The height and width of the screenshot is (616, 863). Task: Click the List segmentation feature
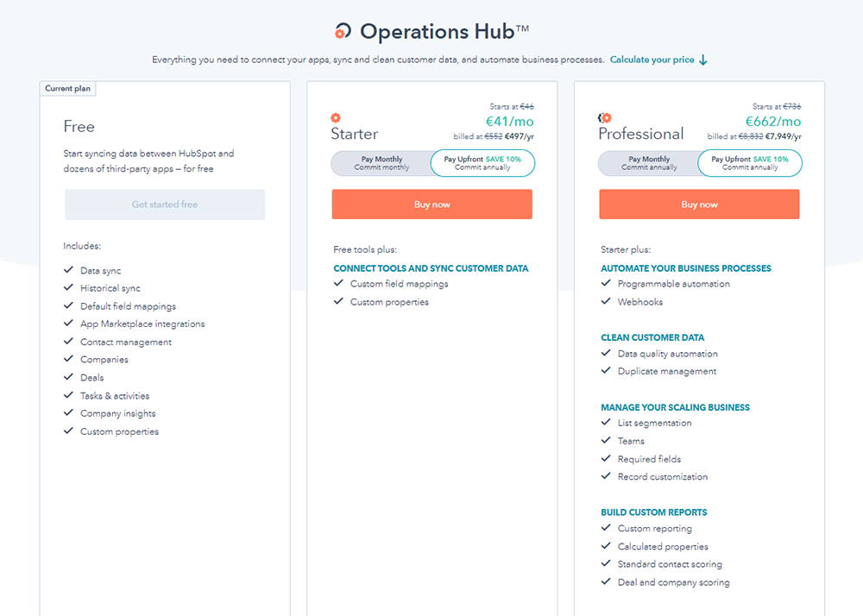[x=654, y=423]
